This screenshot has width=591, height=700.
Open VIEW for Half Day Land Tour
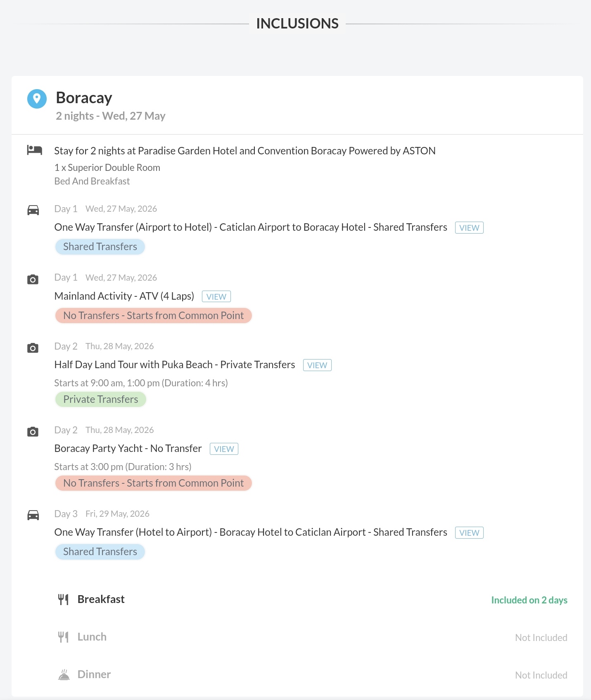click(x=317, y=365)
